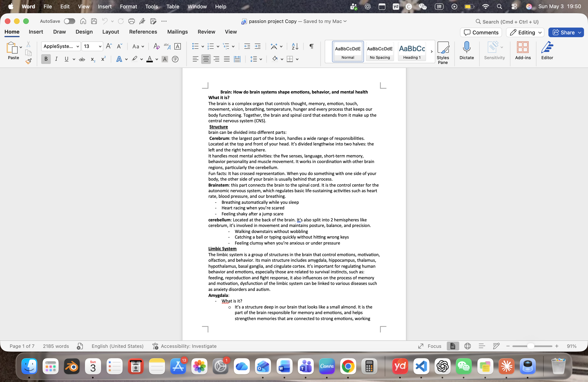Open Google Chrome from the Dock

click(x=348, y=366)
